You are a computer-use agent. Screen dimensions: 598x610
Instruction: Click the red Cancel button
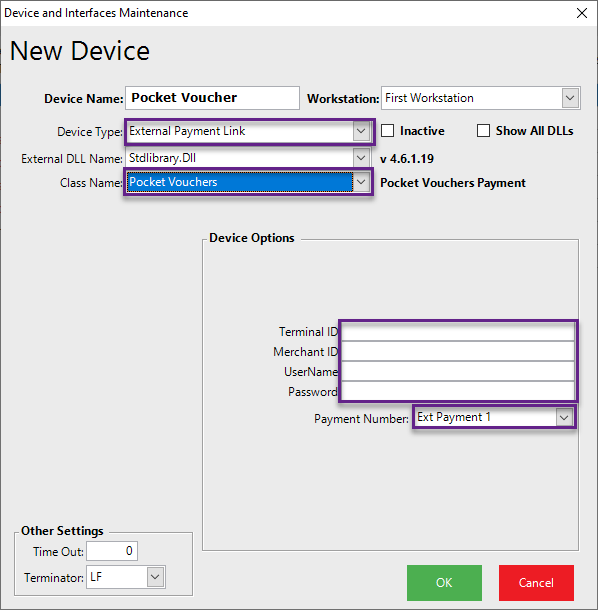(x=536, y=583)
